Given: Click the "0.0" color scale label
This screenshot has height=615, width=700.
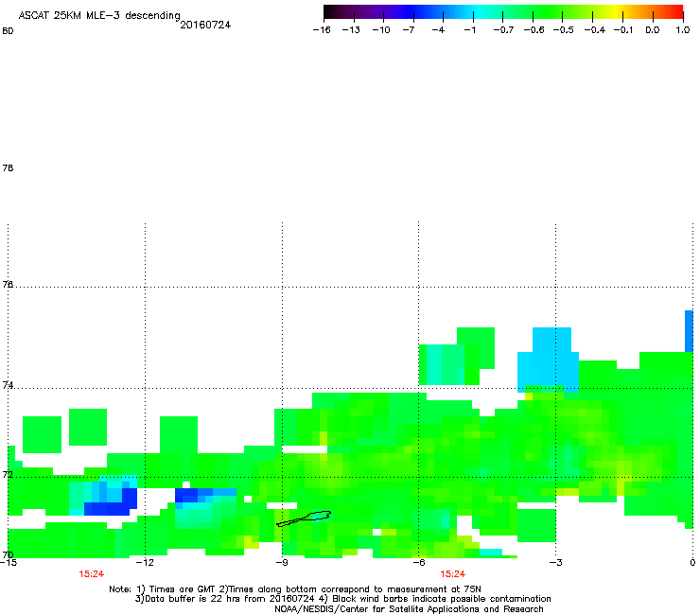Looking at the screenshot, I should point(653,30).
